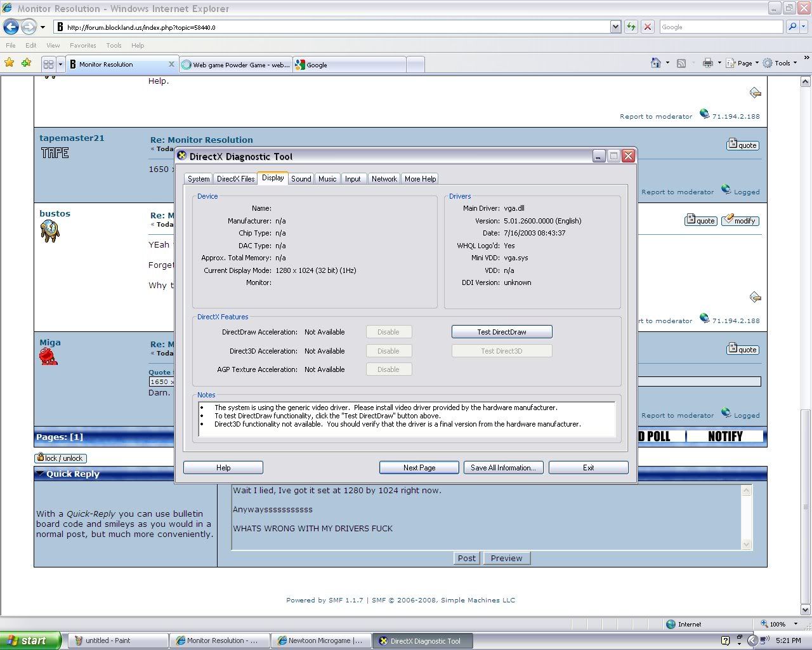
Task: Switch to the Sound tab in DirectX tool
Action: point(301,179)
